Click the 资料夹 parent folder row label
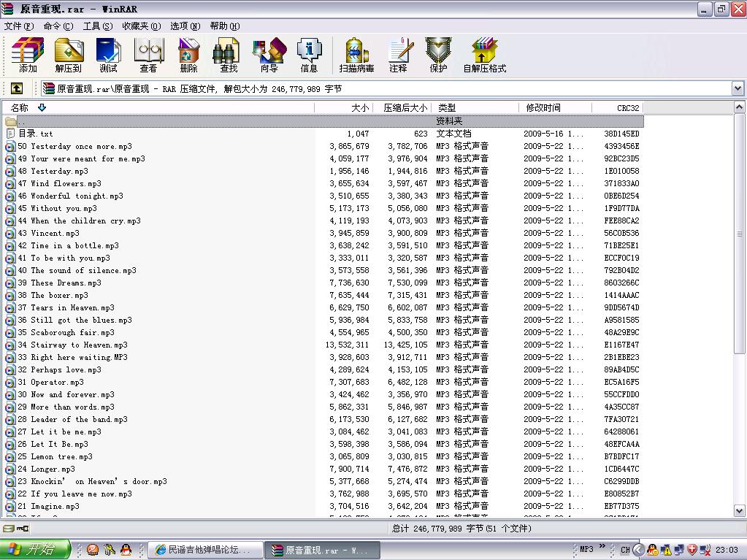The image size is (747, 560). click(449, 121)
